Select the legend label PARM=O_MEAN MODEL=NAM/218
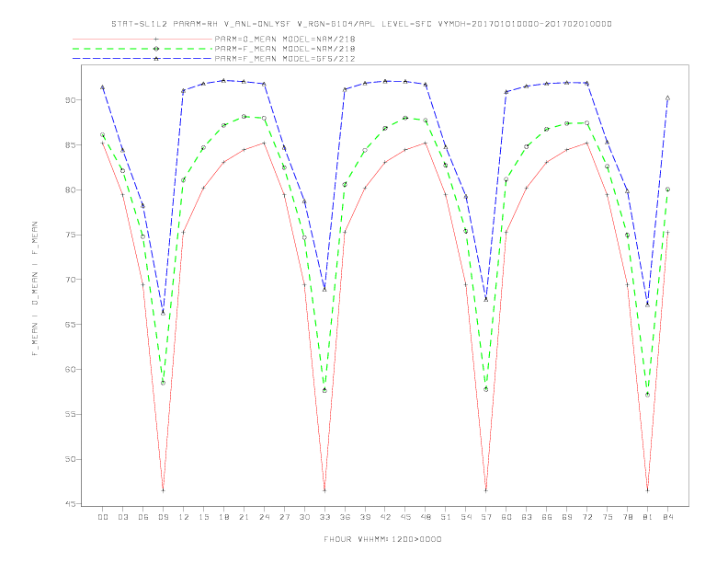This screenshot has height=563, width=728. tap(285, 39)
